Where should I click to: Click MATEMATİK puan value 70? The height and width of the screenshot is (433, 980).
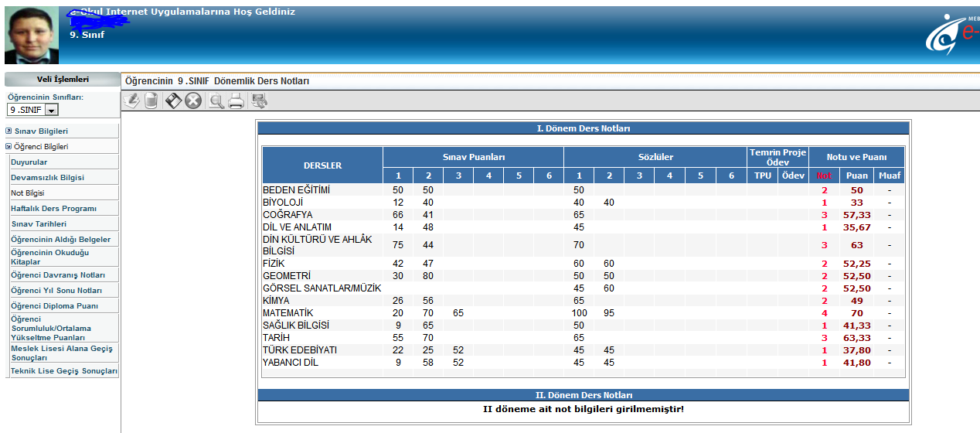[857, 313]
